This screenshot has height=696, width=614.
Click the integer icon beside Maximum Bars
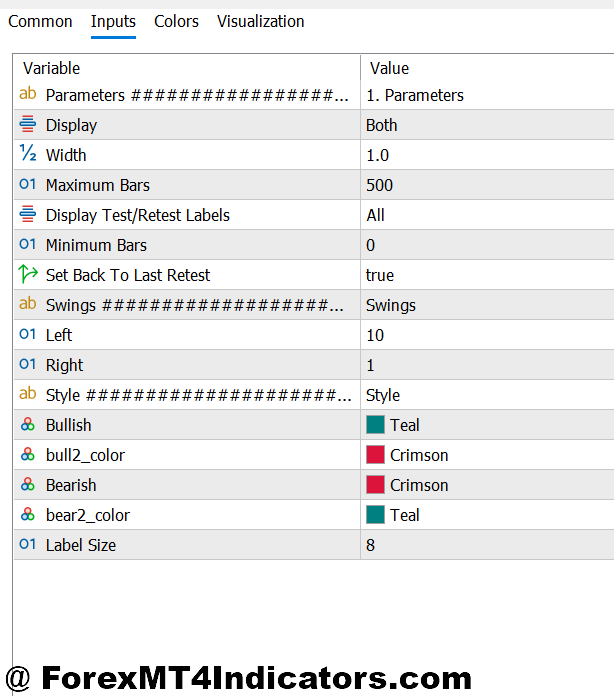tap(27, 185)
